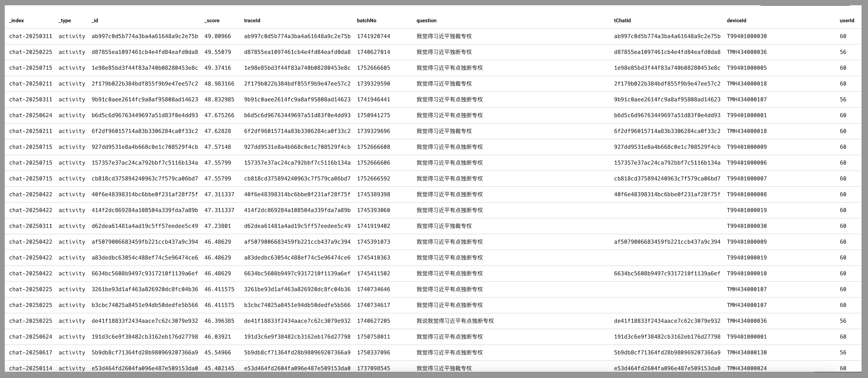The width and height of the screenshot is (868, 378).
Task: Click batchNo cell 1752666606
Action: point(374,163)
